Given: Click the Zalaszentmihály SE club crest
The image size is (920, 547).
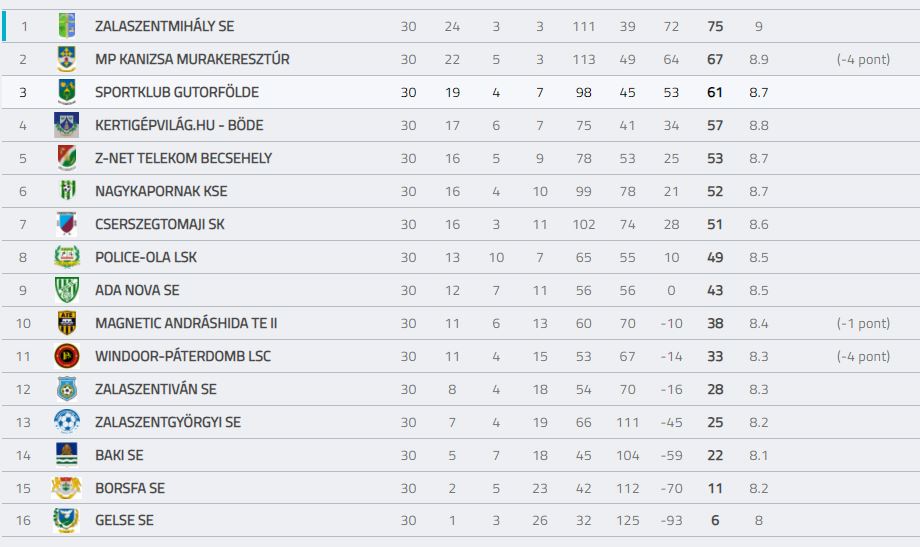Looking at the screenshot, I should click(x=67, y=26).
